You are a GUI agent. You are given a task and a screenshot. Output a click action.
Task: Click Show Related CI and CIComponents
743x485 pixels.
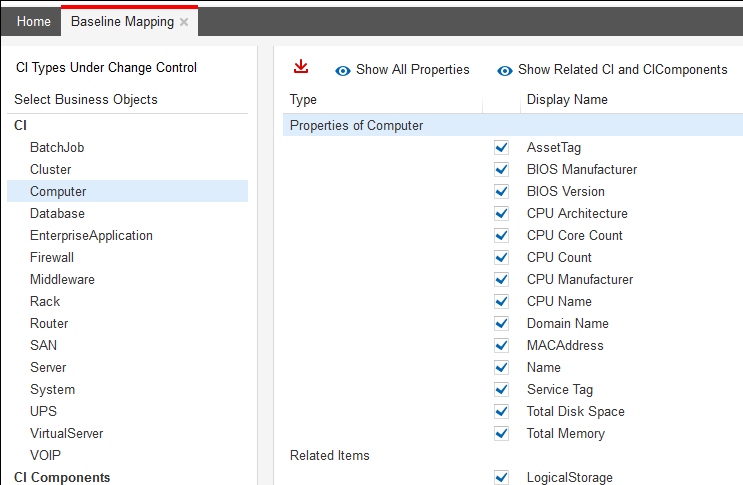pyautogui.click(x=622, y=70)
